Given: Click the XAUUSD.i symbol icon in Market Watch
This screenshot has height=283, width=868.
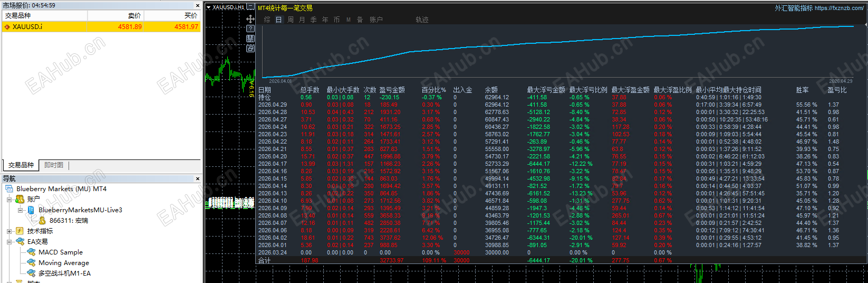Looking at the screenshot, I should click(x=7, y=26).
